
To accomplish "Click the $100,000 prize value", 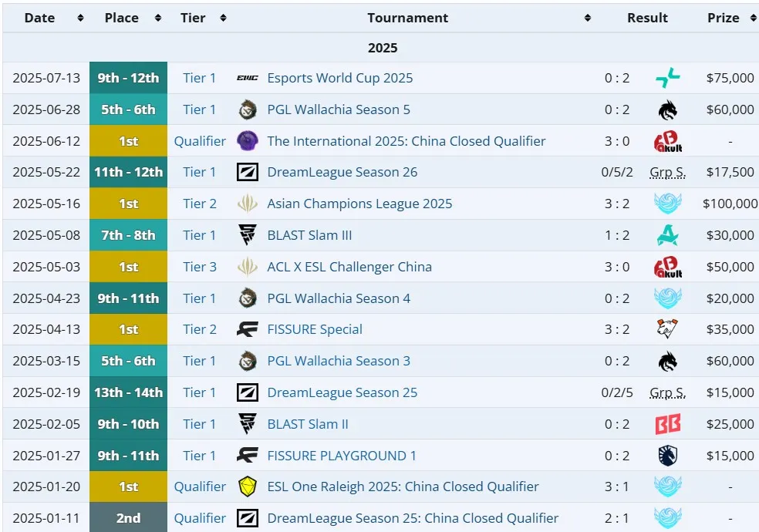I will click(x=730, y=204).
